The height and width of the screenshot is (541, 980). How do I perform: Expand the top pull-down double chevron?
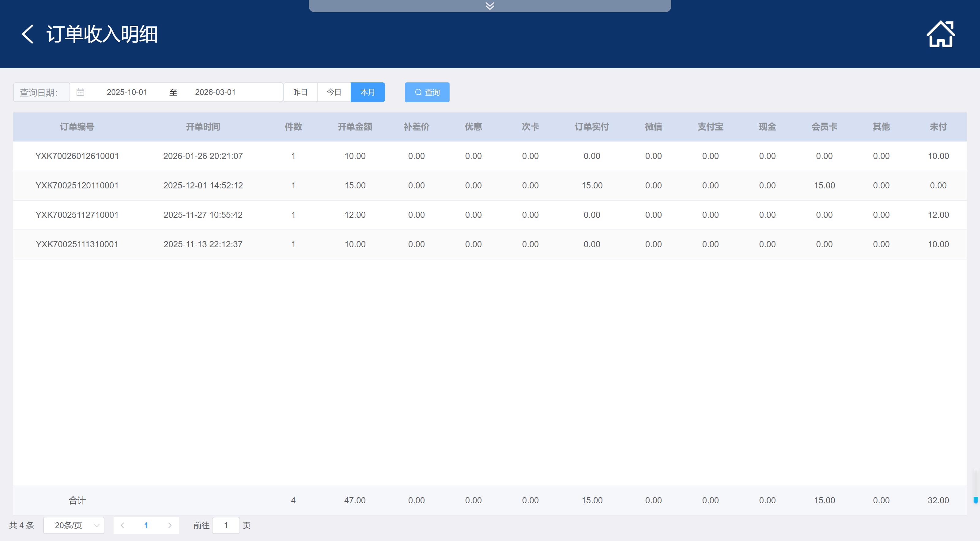coord(490,6)
